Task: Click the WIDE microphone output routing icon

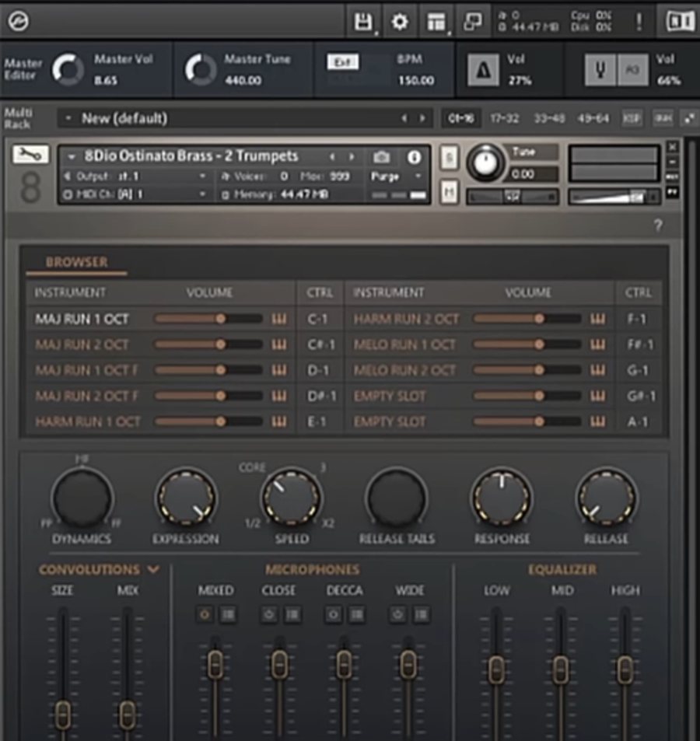Action: tap(421, 615)
